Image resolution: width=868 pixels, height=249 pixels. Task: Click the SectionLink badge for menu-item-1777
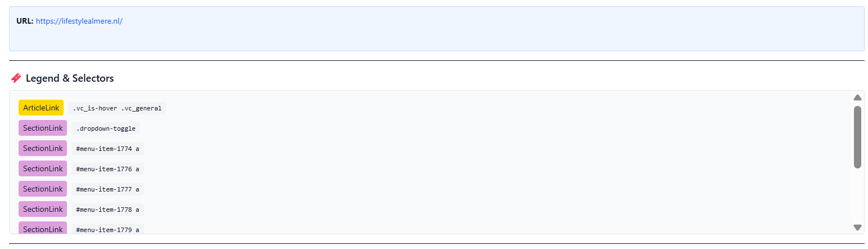coord(43,189)
